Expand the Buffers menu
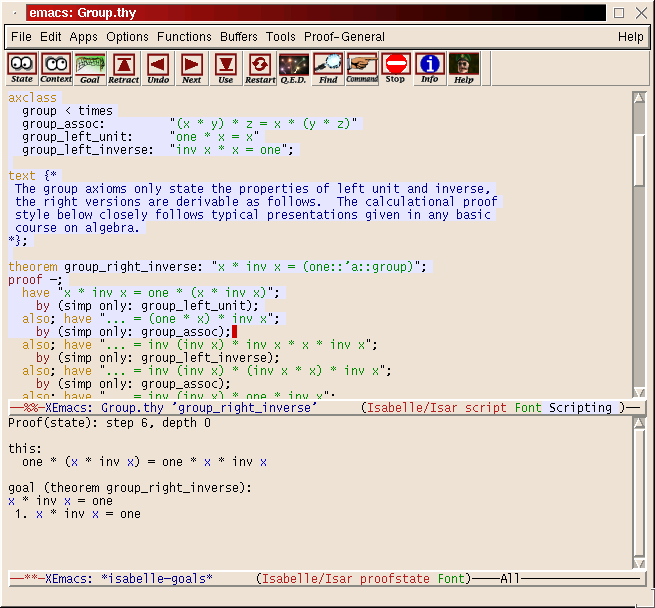This screenshot has height=608, width=655. [239, 37]
